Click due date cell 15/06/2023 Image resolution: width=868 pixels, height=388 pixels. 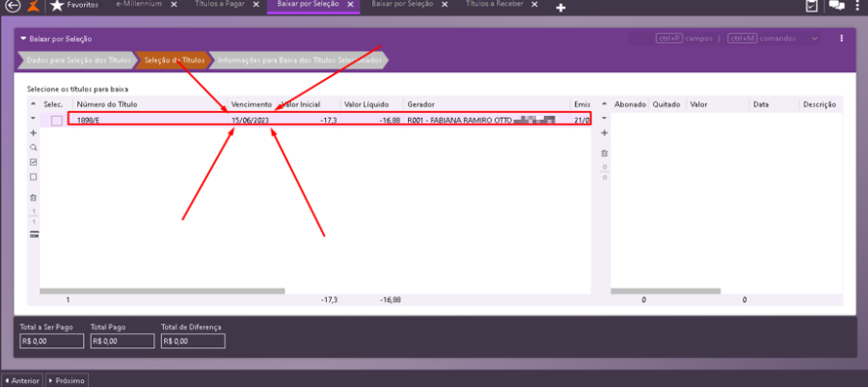pyautogui.click(x=252, y=120)
